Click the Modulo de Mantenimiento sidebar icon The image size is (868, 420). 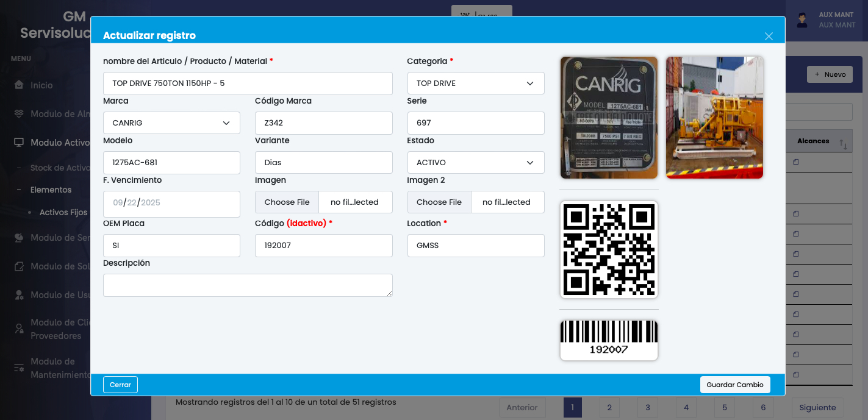point(19,368)
